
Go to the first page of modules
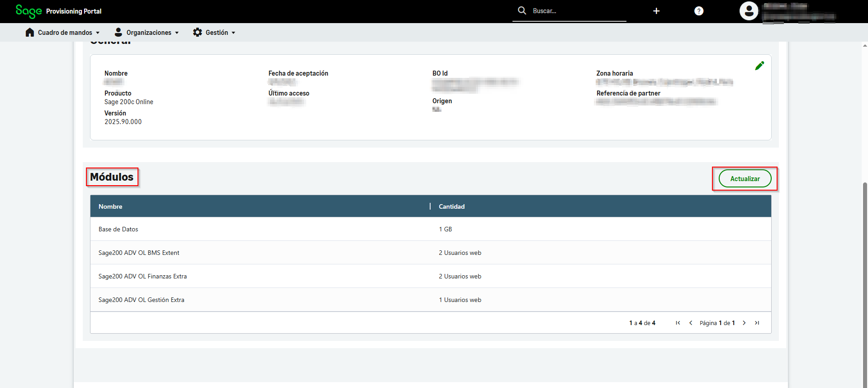(678, 323)
